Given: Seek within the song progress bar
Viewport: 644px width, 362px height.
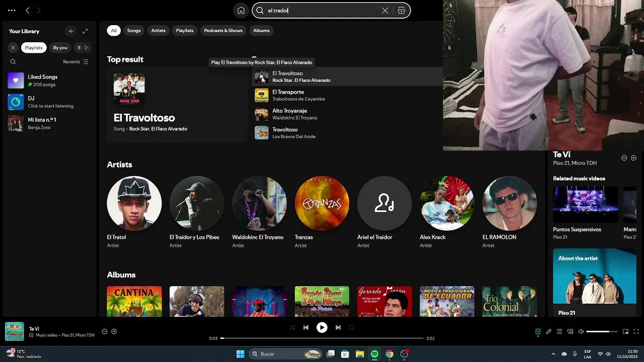Looking at the screenshot, I should pos(322,338).
